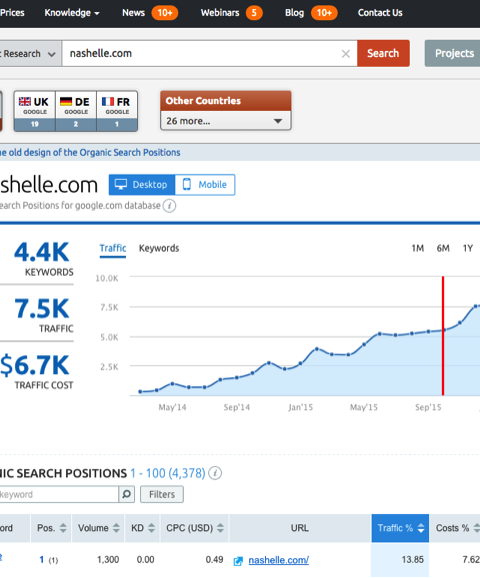Screen dimensions: 480x578
Task: Click the filter by keyword input
Action: [x=58, y=494]
